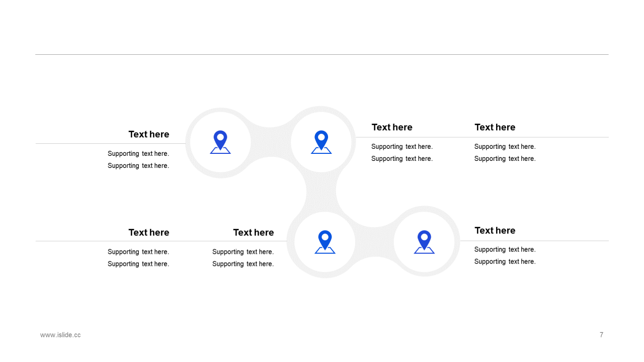Screen dimensions: 644x362
Task: Click the slide page number 7
Action: pos(601,335)
